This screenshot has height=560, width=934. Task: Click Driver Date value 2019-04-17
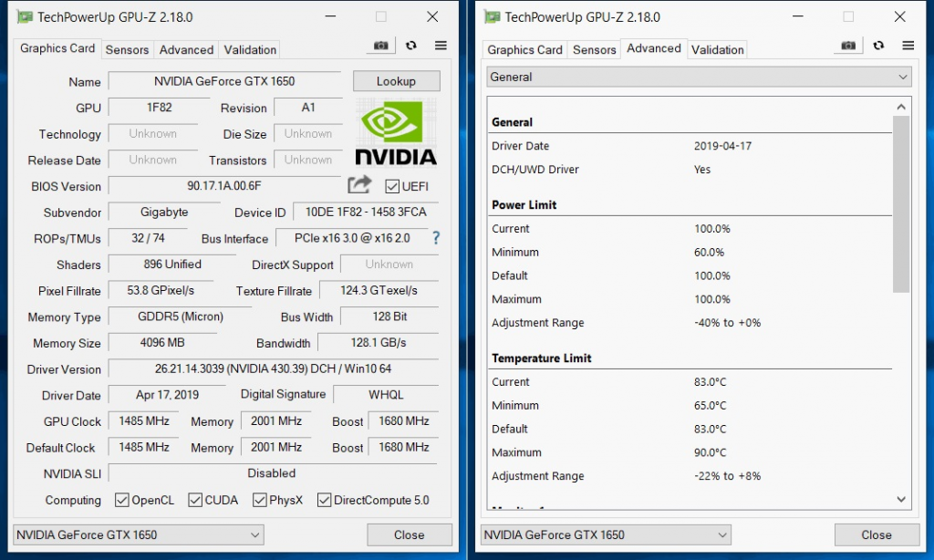(722, 146)
